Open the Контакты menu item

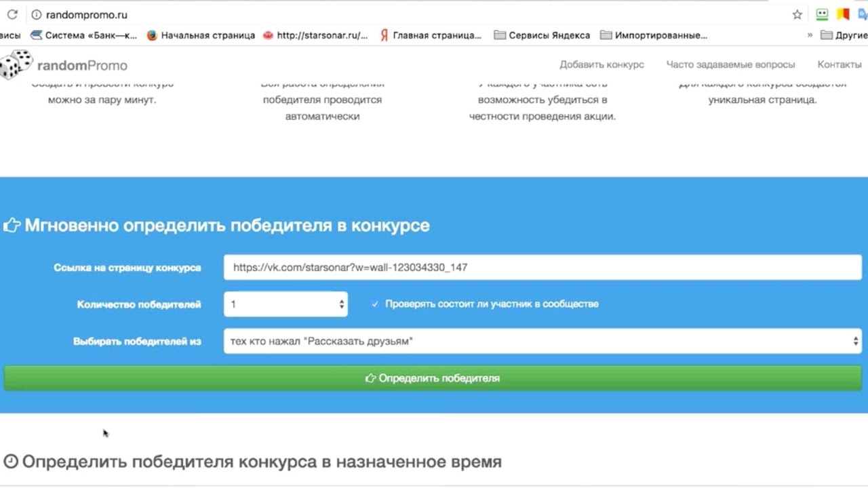coord(839,64)
